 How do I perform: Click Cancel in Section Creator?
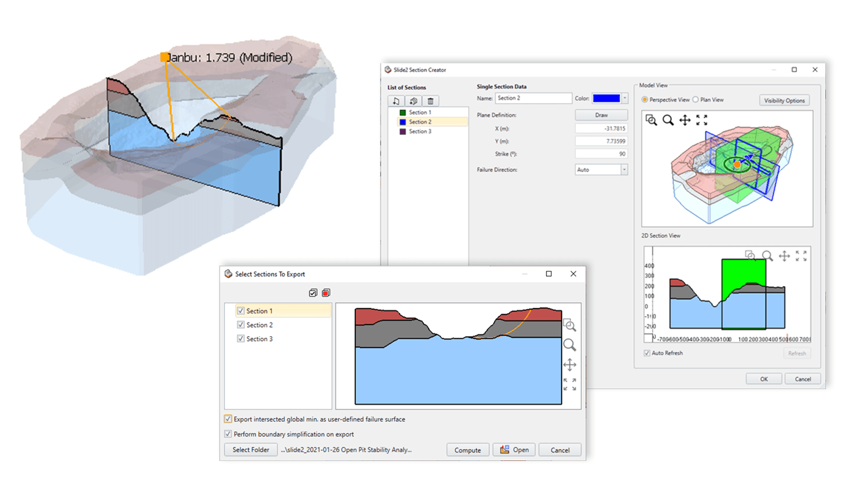click(x=803, y=380)
